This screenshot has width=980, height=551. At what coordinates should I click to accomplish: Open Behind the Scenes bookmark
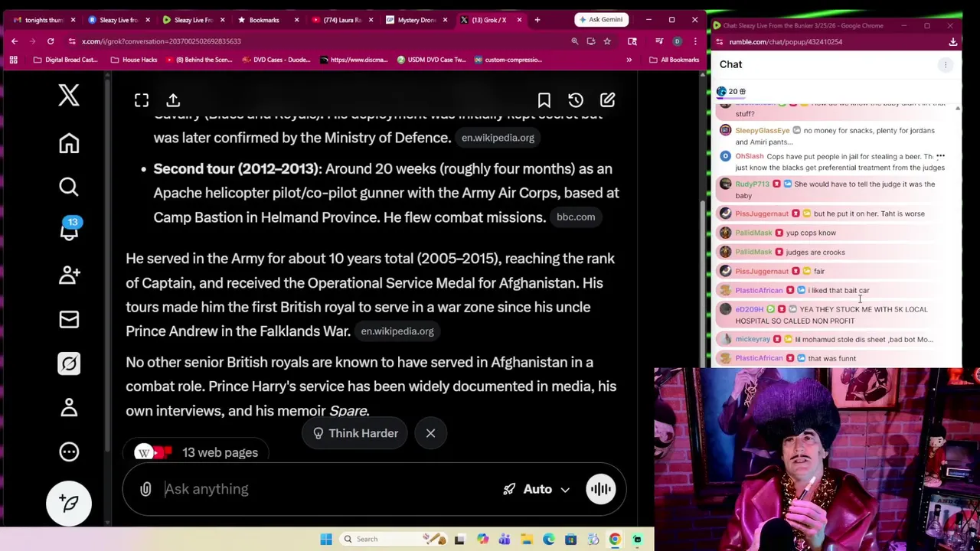[x=198, y=60]
